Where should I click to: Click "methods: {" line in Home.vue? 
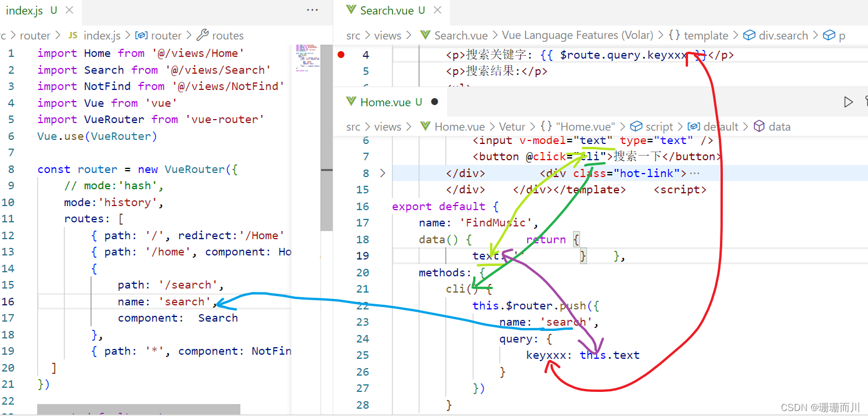[452, 272]
